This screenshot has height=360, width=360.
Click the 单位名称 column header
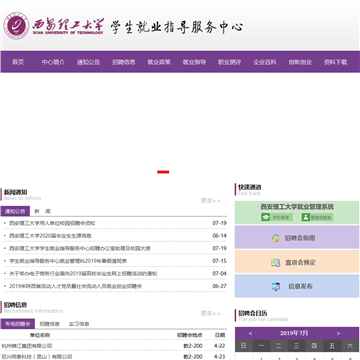pyautogui.click(x=40, y=335)
